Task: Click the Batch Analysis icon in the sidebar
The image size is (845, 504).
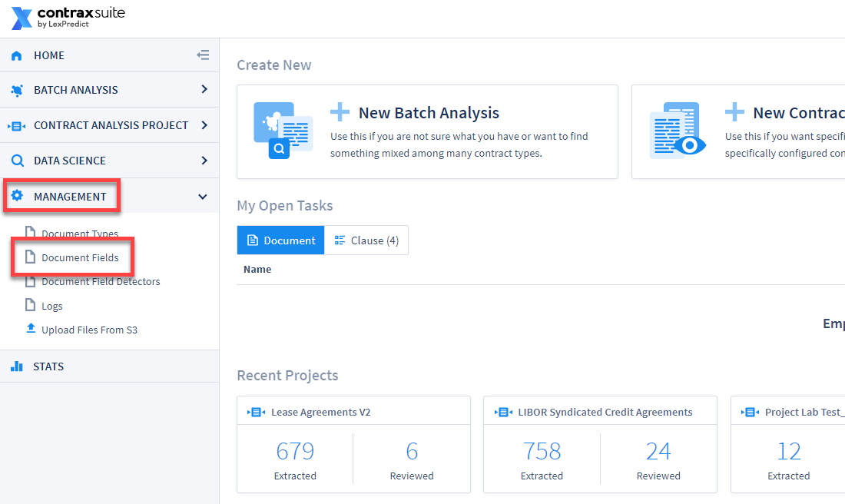Action: (17, 90)
